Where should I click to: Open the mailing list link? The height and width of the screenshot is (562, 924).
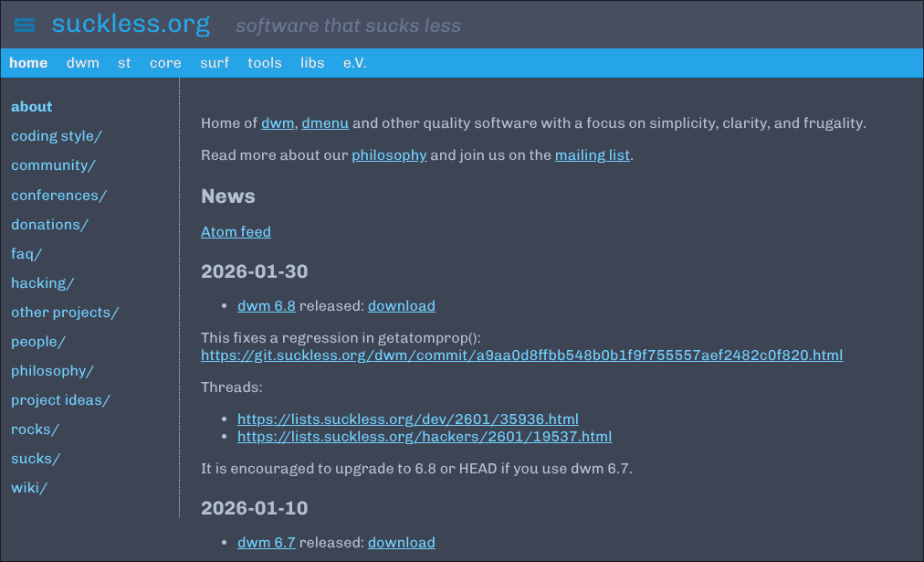592,154
